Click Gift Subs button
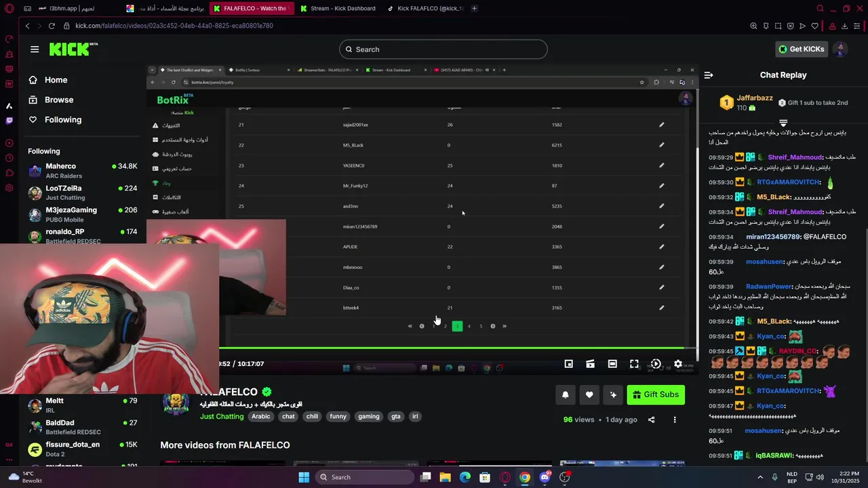868x488 pixels. 656,394
